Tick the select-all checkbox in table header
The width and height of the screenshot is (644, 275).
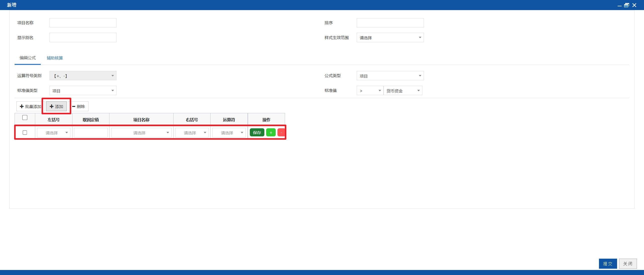(25, 117)
